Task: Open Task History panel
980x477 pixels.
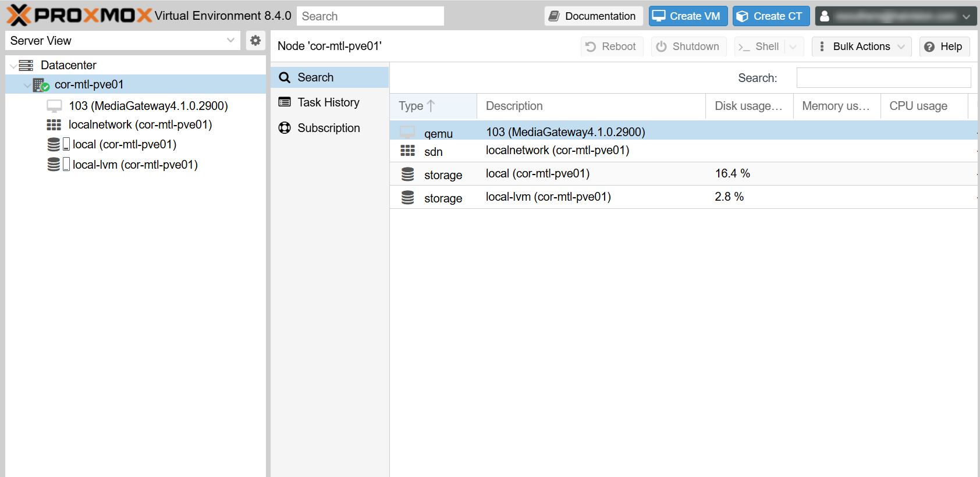Action: (329, 102)
